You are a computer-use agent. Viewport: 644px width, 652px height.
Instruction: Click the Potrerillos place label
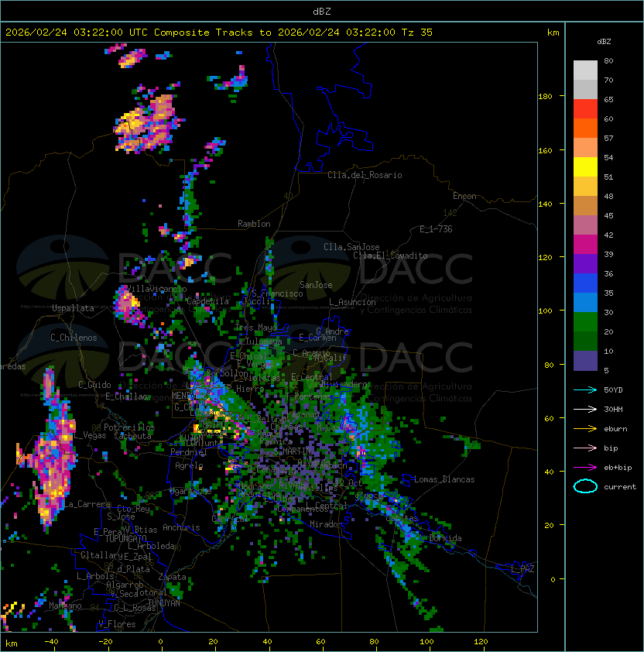click(x=129, y=427)
